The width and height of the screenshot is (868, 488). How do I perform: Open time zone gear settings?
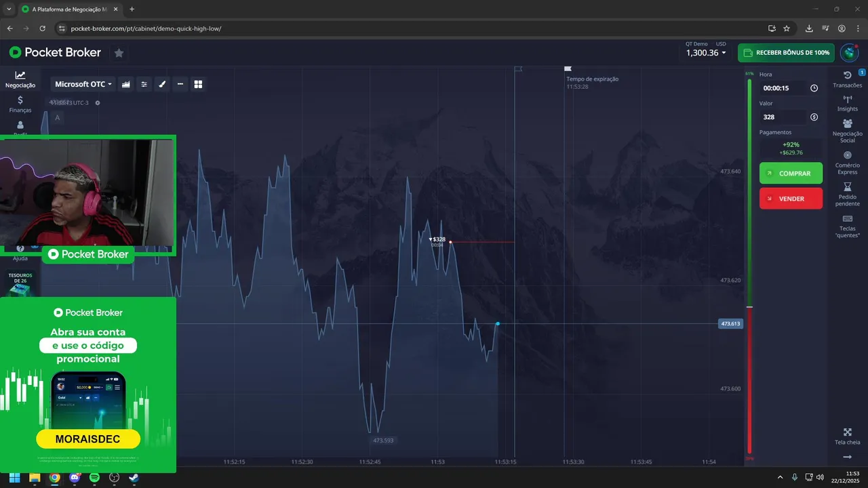98,103
